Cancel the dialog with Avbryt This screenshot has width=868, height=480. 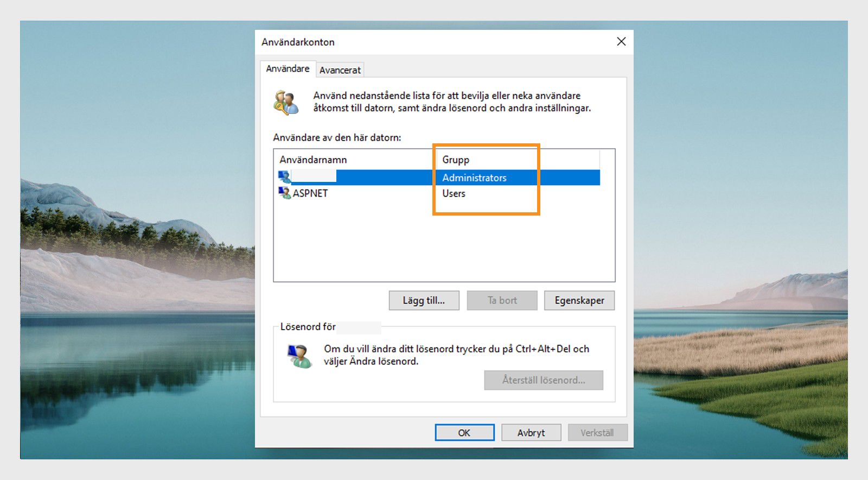click(531, 433)
